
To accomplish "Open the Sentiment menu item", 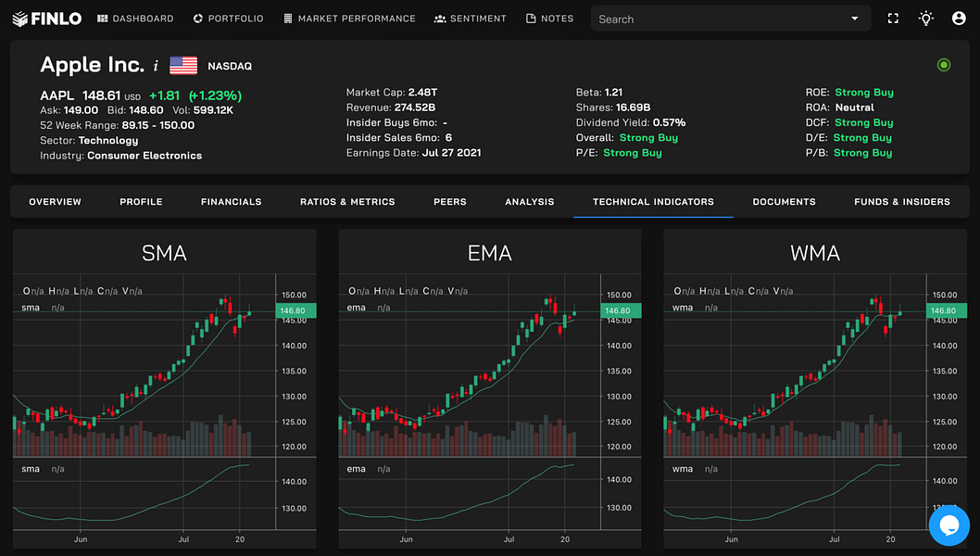I will click(x=470, y=19).
